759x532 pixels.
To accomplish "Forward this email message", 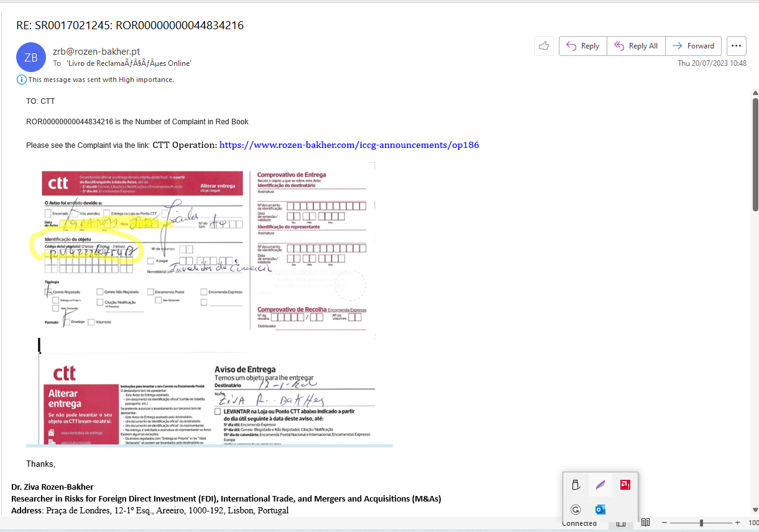I will click(x=693, y=46).
